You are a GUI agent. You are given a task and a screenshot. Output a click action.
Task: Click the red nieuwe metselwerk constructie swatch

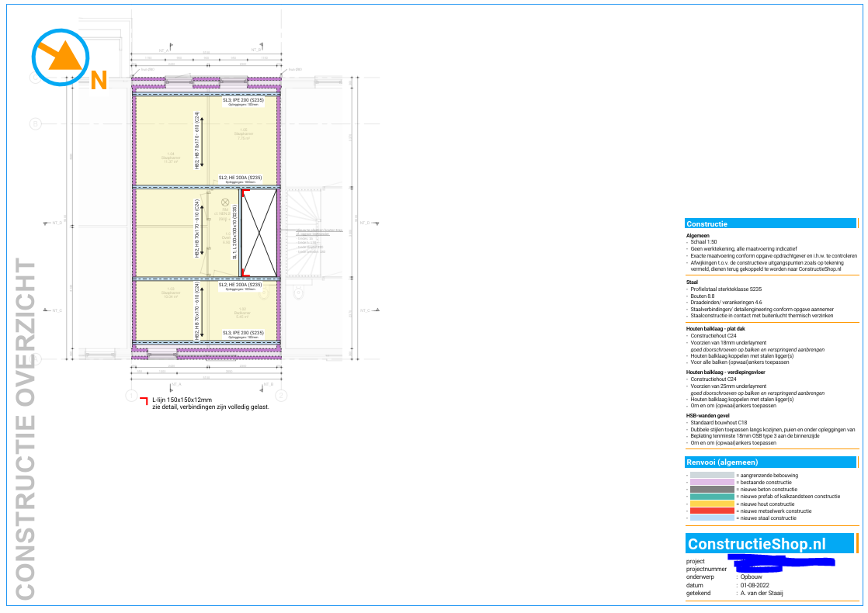click(711, 511)
